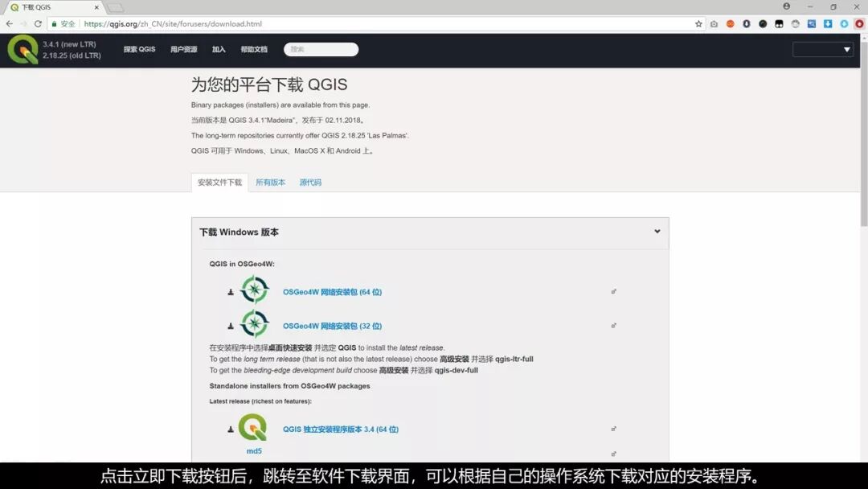This screenshot has height=489, width=868.
Task: Click the page vertical scrollbar thumb
Action: pos(863,133)
